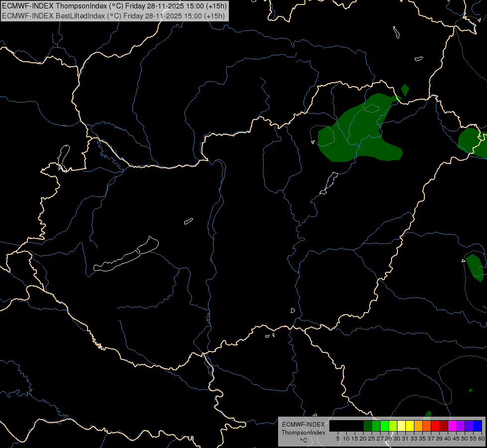487x448 pixels.
Task: Pick the blue 55–60 legend swatch
Action: point(478,426)
